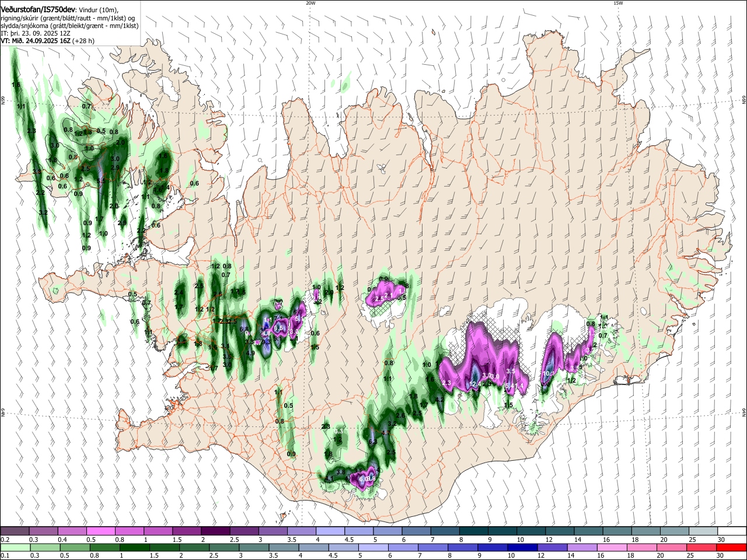Viewport: 747px width, 560px height.
Task: Click pale green rain swatch between 0.1 and 0.3
Action: coord(15,547)
